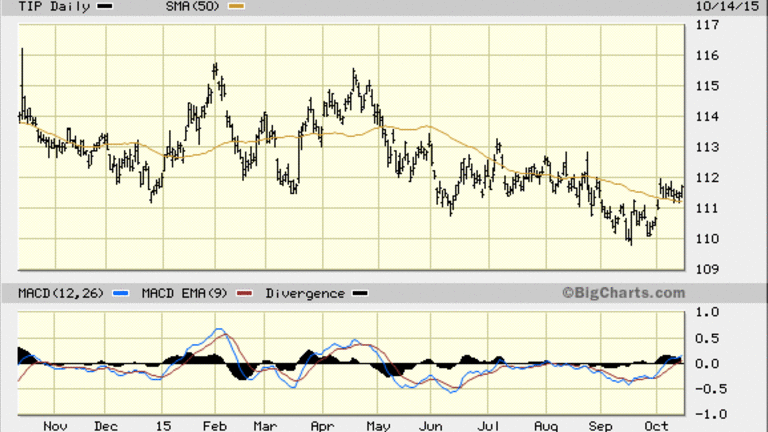Click the orange SMA(50) legend swatch

tap(237, 6)
